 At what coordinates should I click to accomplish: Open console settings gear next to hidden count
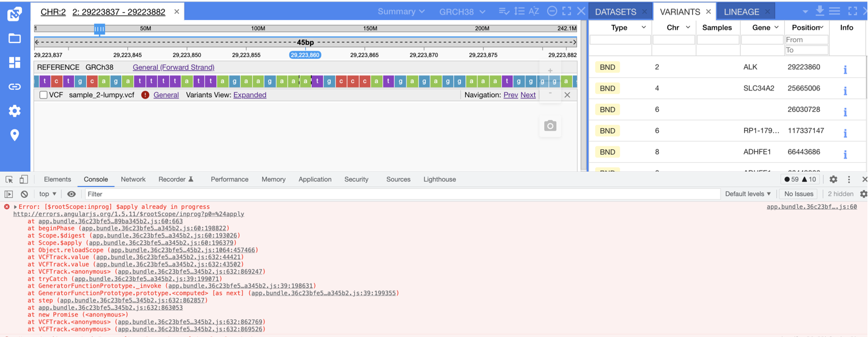tap(863, 194)
